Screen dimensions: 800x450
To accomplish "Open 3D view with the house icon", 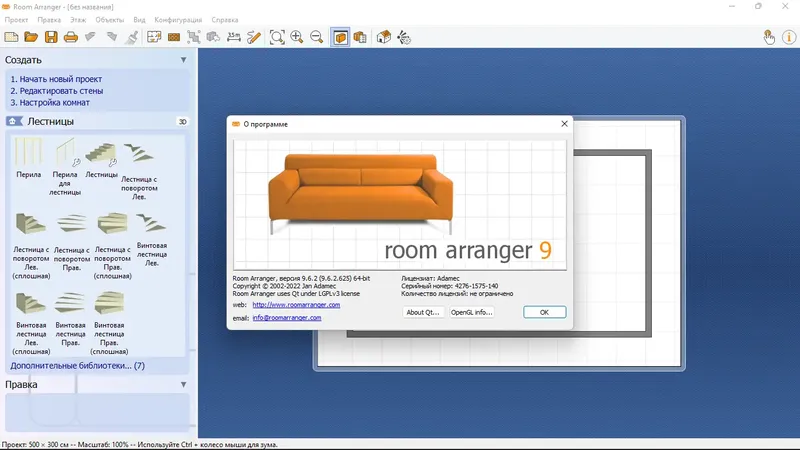I will click(384, 37).
